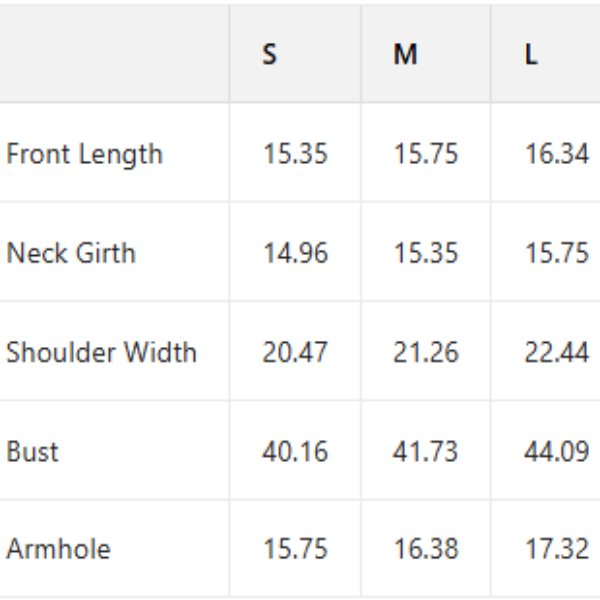Click Armhole value 16.38
Viewport: 600px width, 600px height.
point(425,549)
